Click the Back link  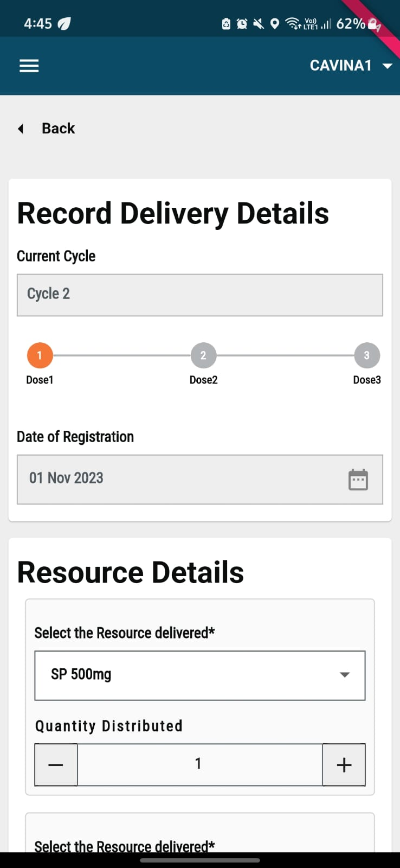tap(58, 129)
